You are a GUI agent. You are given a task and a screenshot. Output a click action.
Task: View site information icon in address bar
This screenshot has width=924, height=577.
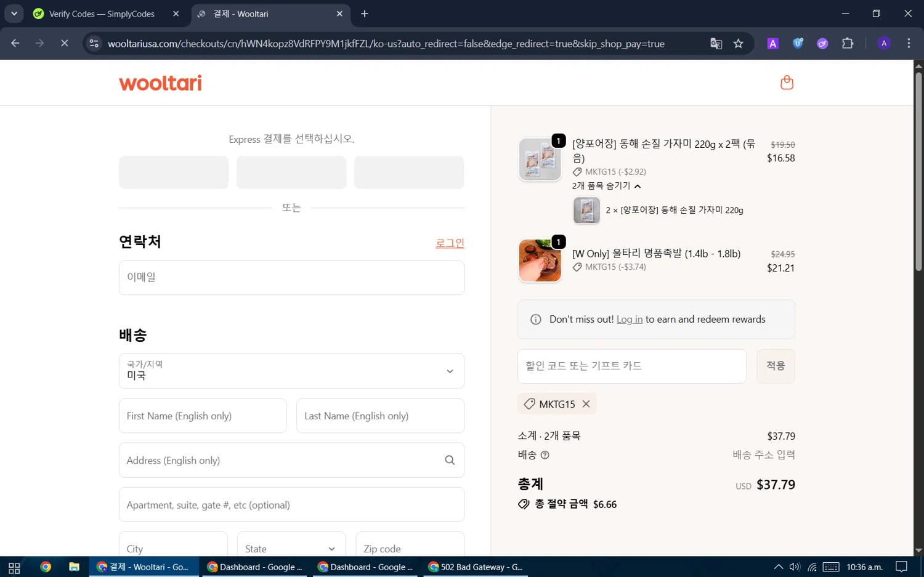pyautogui.click(x=94, y=43)
